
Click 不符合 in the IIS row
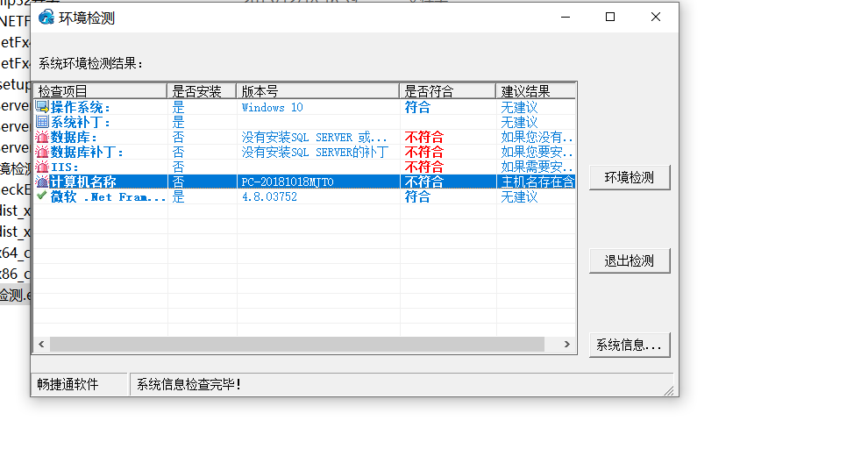pyautogui.click(x=424, y=167)
